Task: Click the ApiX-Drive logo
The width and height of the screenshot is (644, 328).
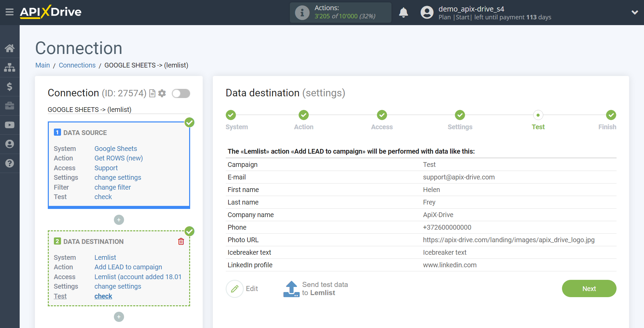Action: 51,12
